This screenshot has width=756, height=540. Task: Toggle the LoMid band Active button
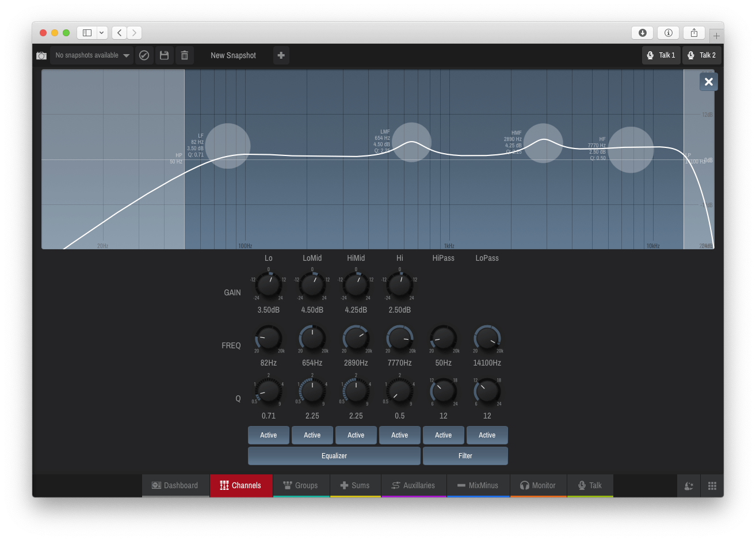(312, 435)
